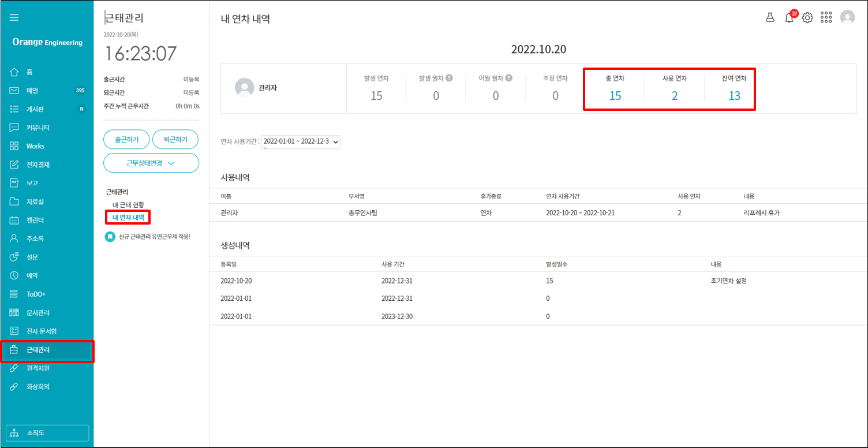Open the apps grid icon
Viewport: 868px width, 448px height.
click(826, 18)
